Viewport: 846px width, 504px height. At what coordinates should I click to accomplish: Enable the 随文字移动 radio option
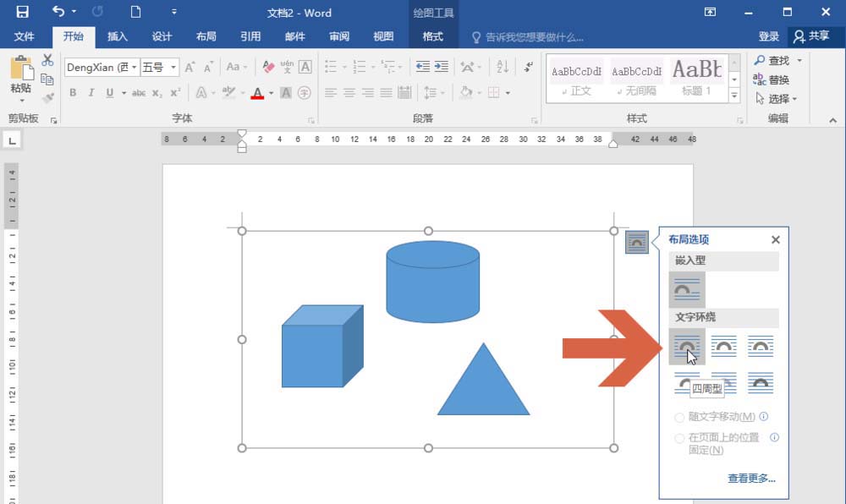[679, 417]
